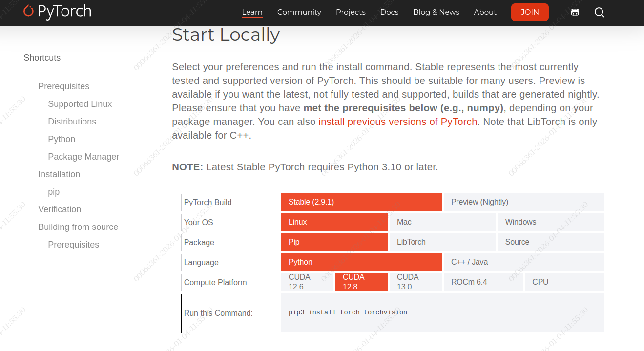Open the Community menu
The width and height of the screenshot is (644, 351).
click(299, 12)
